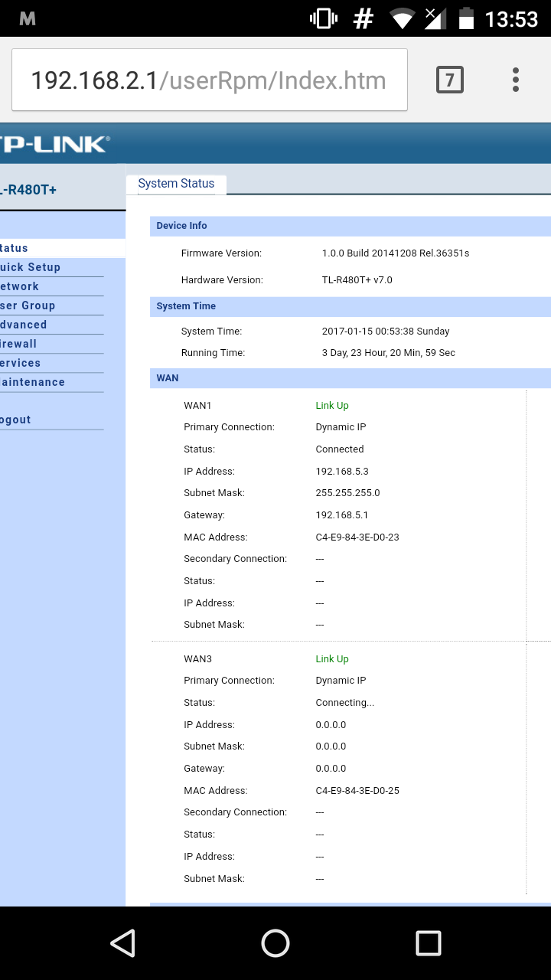The width and height of the screenshot is (551, 980).
Task: Click Logout link in sidebar
Action: pyautogui.click(x=15, y=420)
